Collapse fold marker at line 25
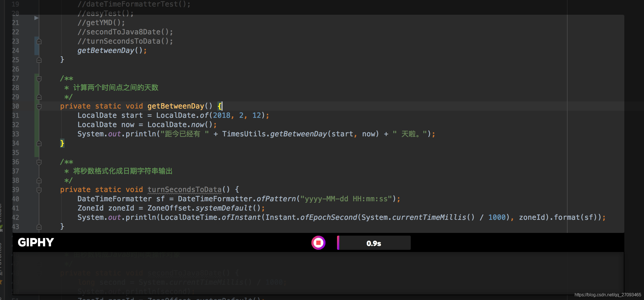The image size is (644, 300). tap(39, 60)
